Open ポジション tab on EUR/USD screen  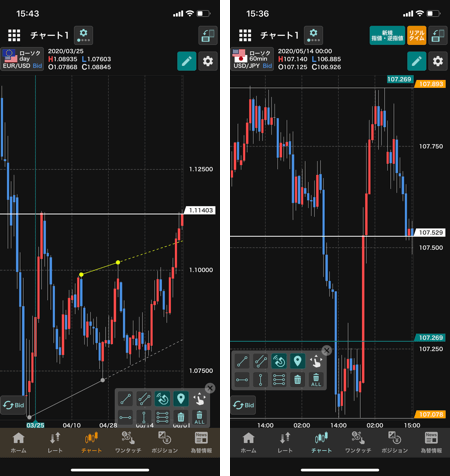tap(165, 443)
